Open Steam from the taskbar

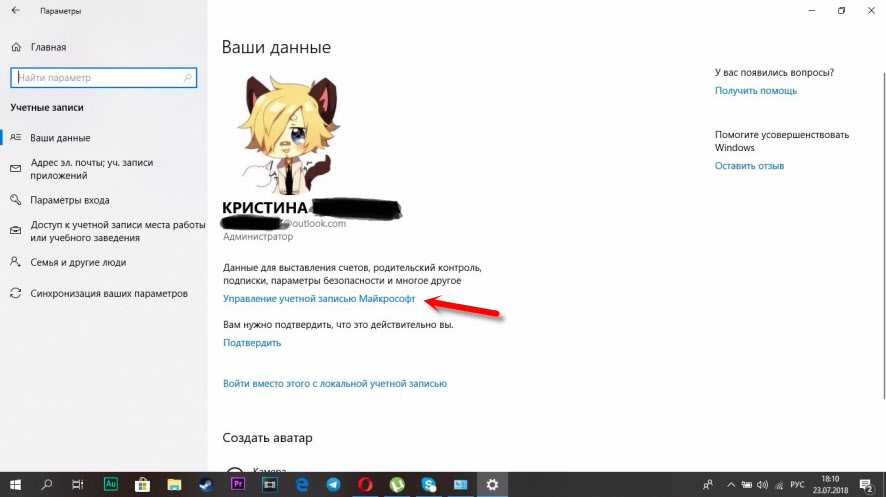point(206,484)
